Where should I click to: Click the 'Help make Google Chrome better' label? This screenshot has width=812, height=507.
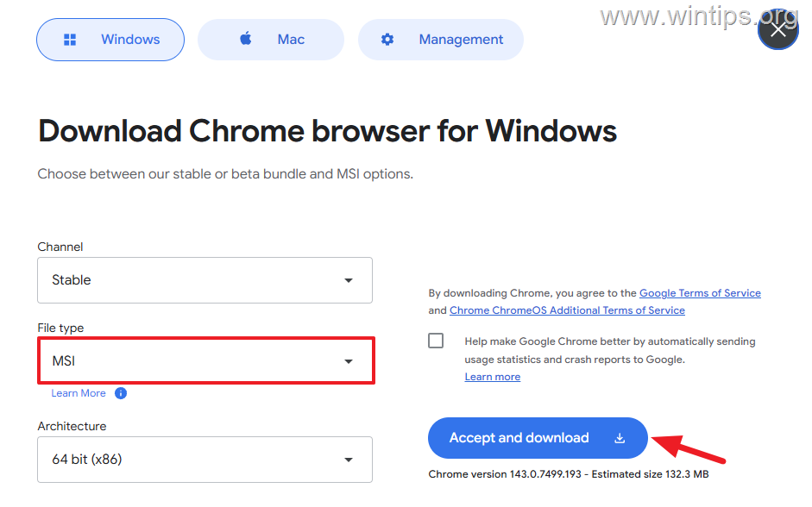pos(609,341)
